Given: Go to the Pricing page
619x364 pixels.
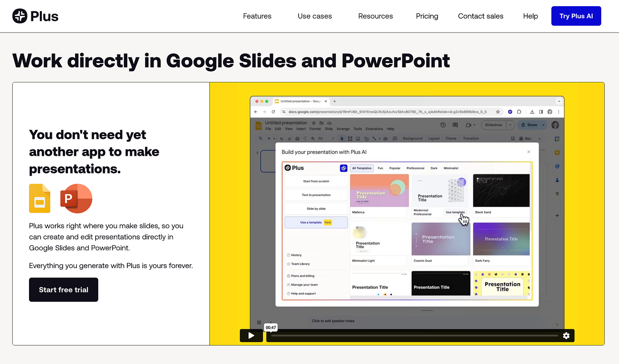Looking at the screenshot, I should click(x=427, y=16).
